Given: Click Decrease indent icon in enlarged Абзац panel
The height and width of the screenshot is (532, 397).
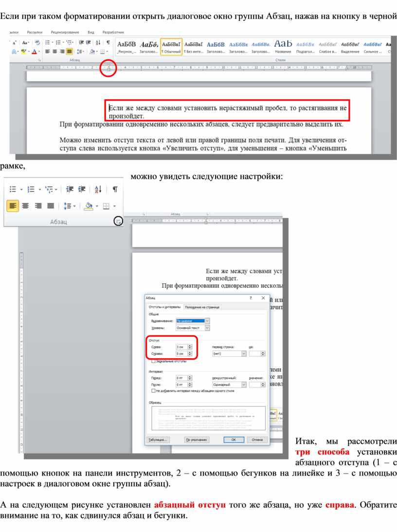Looking at the screenshot, I should (70, 189).
